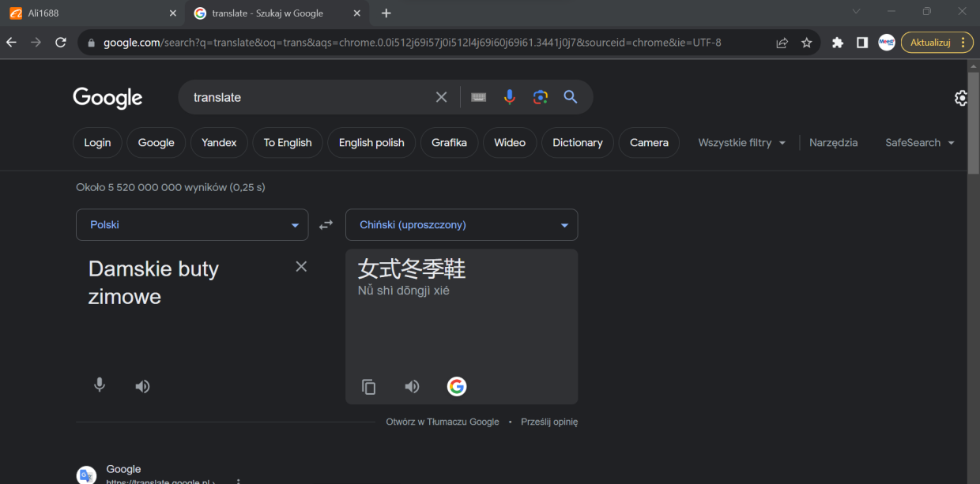Open the Otwórz w Tłumaczu Google link
This screenshot has height=484, width=980.
click(x=443, y=422)
